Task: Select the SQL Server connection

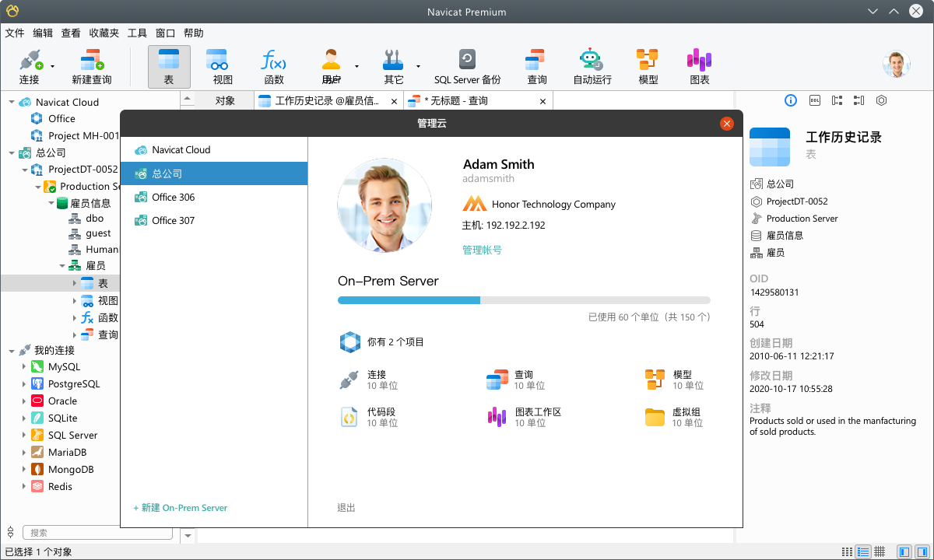Action: pyautogui.click(x=72, y=435)
